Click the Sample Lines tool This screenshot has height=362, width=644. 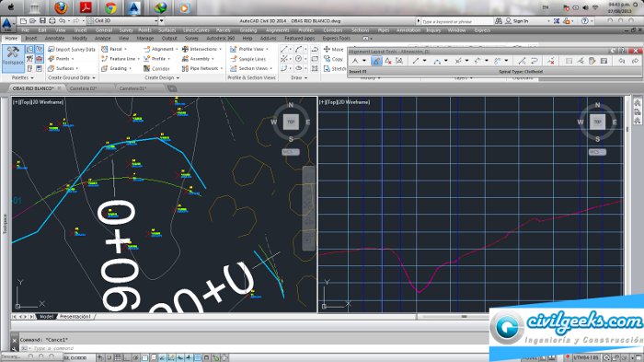click(x=248, y=59)
